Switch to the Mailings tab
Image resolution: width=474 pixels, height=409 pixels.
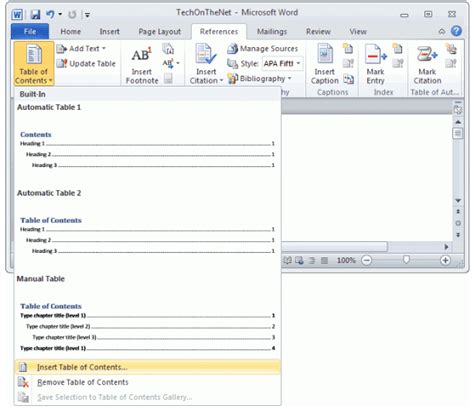pos(272,32)
